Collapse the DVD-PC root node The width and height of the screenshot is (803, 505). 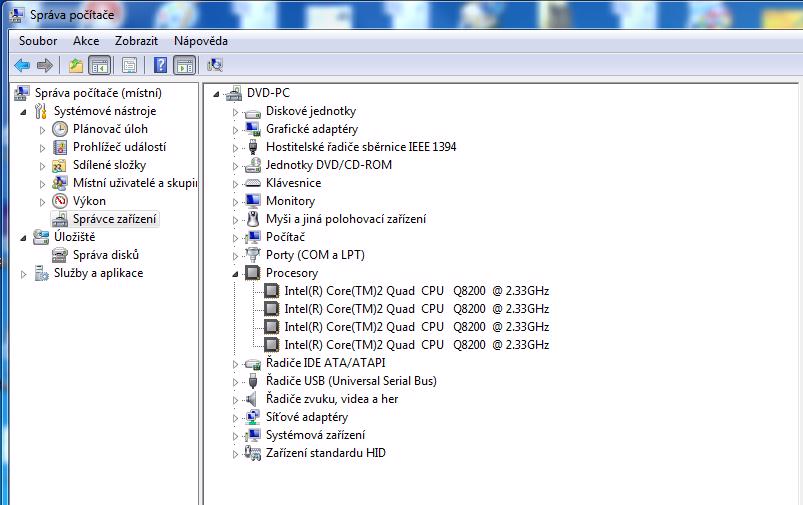(216, 94)
